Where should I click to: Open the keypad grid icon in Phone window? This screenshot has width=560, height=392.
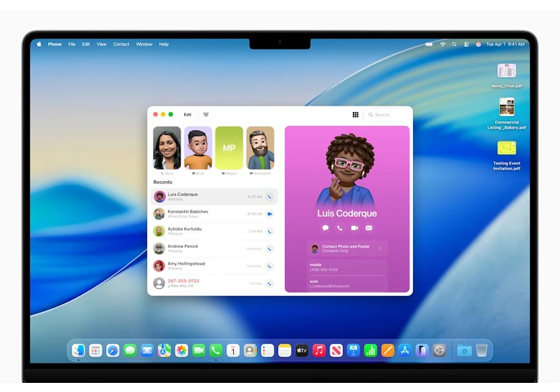pos(356,115)
